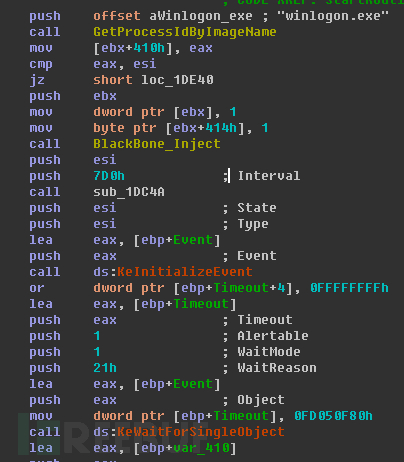Click the [ebx+410h] memory operand
The image size is (404, 462).
coord(133,48)
